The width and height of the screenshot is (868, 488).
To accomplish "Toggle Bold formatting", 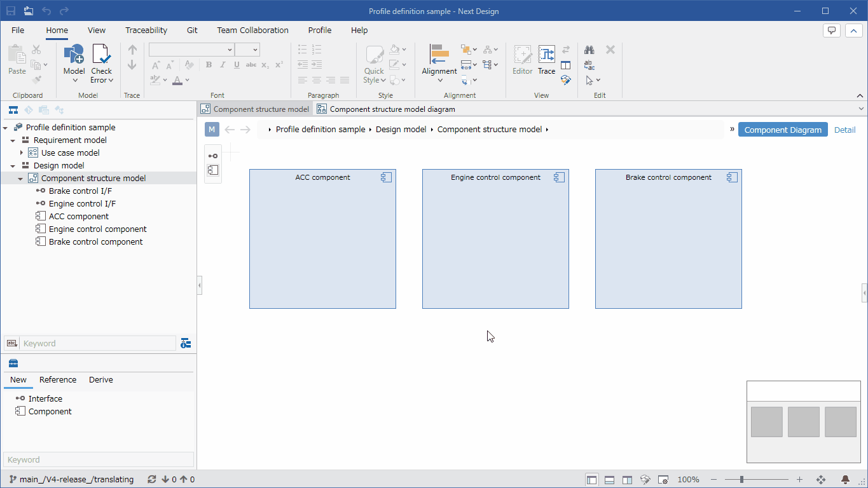I will coord(209,65).
